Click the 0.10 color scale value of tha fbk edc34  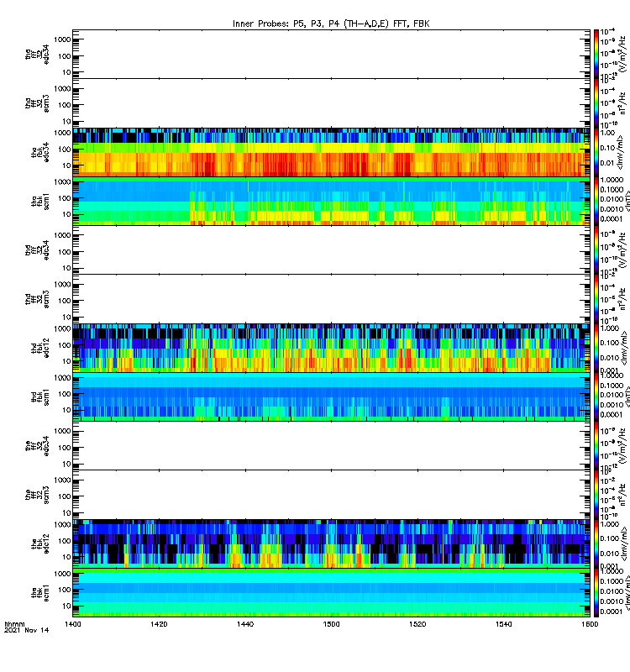coord(607,148)
